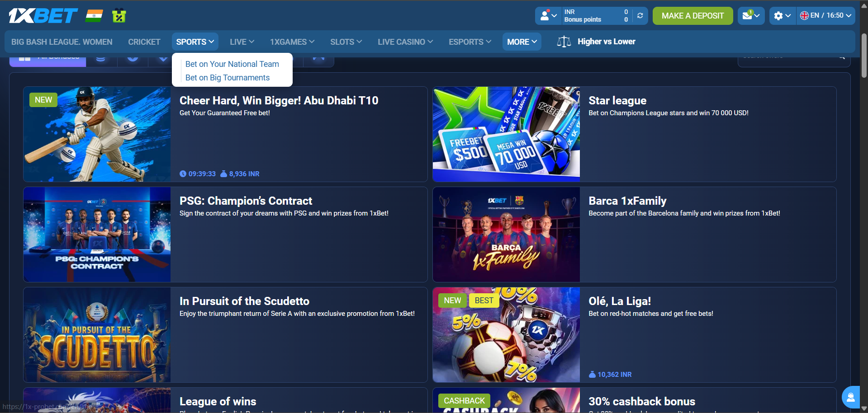Open the ESPORTS menu
868x413 pixels.
coord(469,42)
